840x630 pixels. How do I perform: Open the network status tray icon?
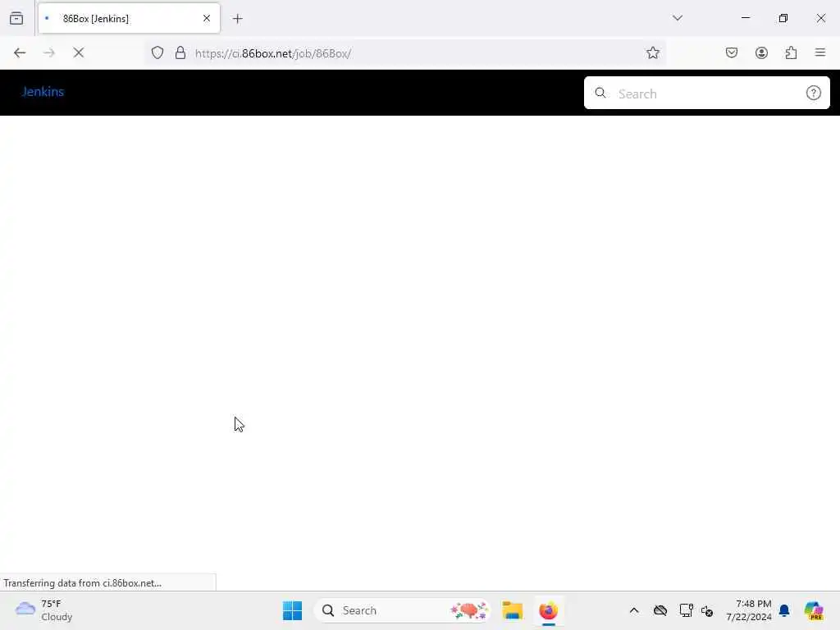point(686,610)
